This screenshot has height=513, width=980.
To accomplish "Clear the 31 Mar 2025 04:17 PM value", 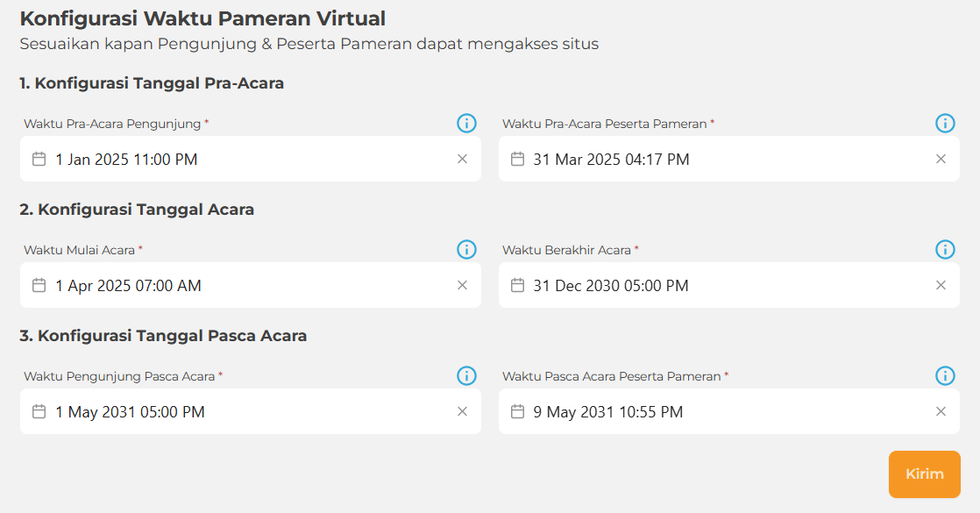I will tap(941, 159).
